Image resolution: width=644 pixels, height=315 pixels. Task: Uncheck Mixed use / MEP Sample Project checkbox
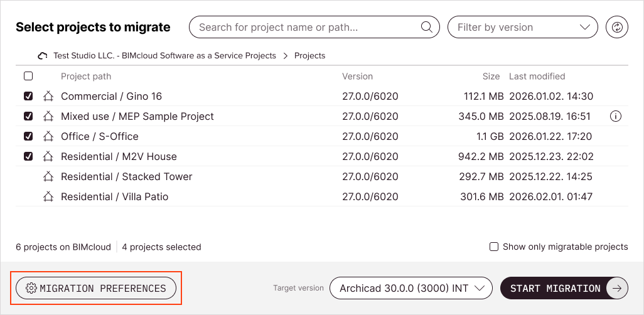(x=28, y=117)
